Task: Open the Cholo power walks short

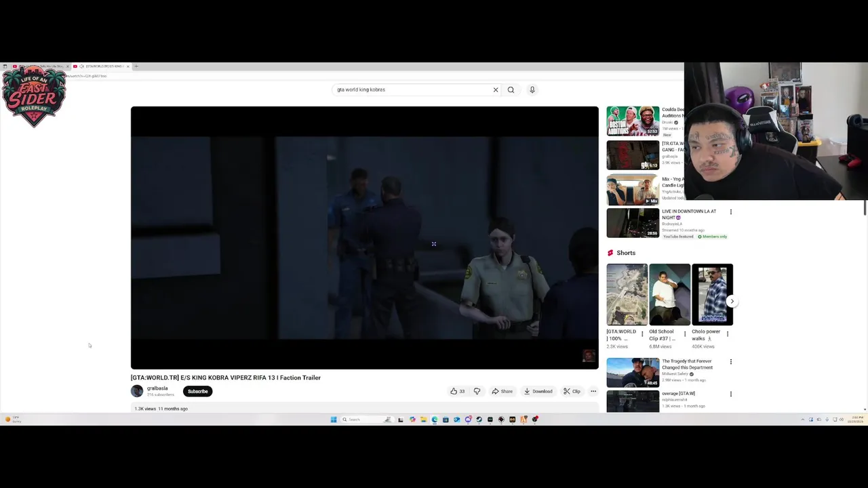Action: [712, 295]
